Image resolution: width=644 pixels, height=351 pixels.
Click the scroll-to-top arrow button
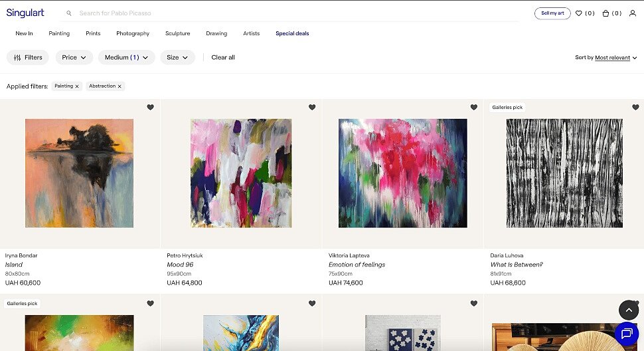628,310
